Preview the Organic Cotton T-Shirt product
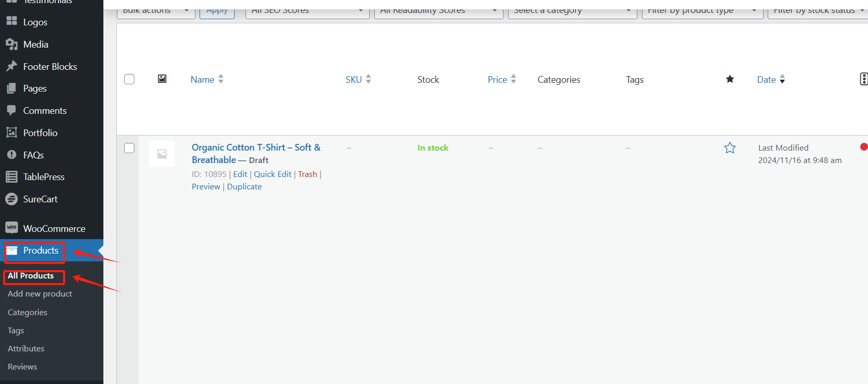The width and height of the screenshot is (868, 384). (206, 187)
